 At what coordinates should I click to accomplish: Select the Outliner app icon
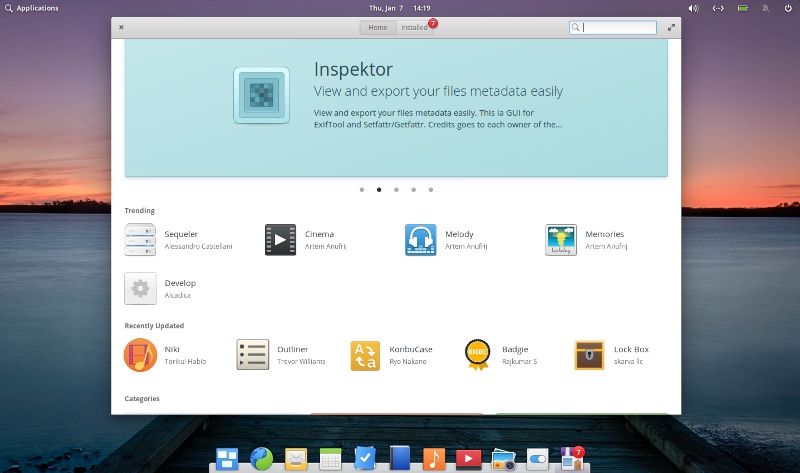pyautogui.click(x=252, y=355)
